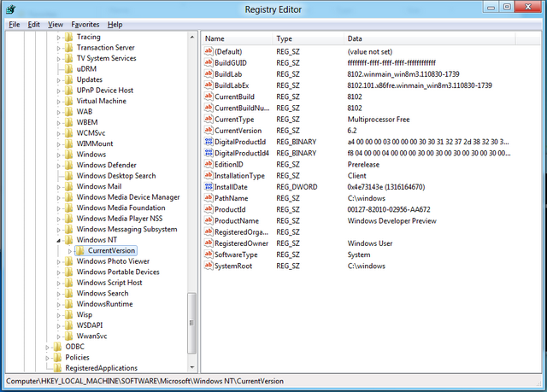Select the RegisteredOrga... value name

(241, 232)
